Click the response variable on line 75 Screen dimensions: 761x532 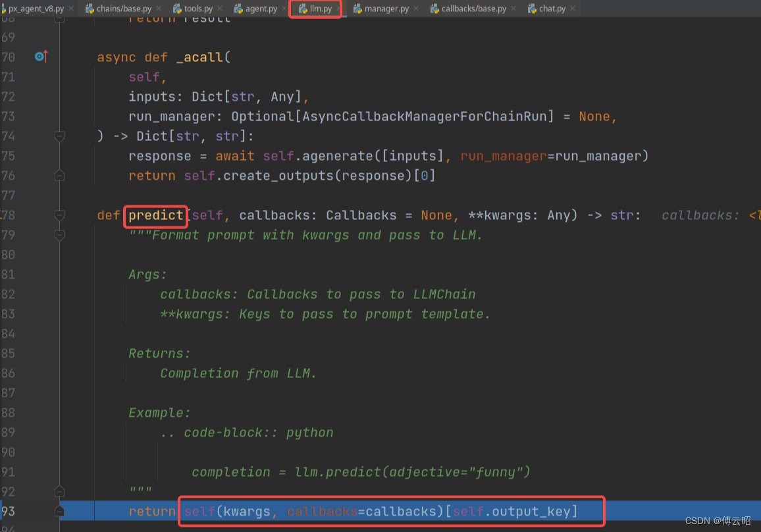[160, 156]
